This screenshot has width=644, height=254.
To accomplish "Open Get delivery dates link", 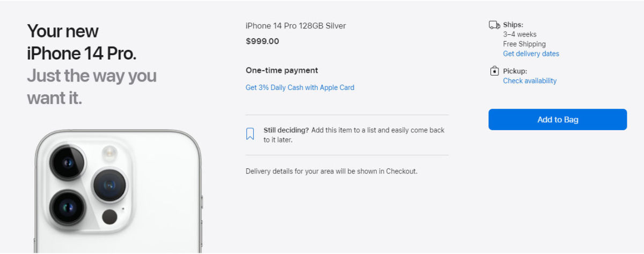I will pos(531,54).
